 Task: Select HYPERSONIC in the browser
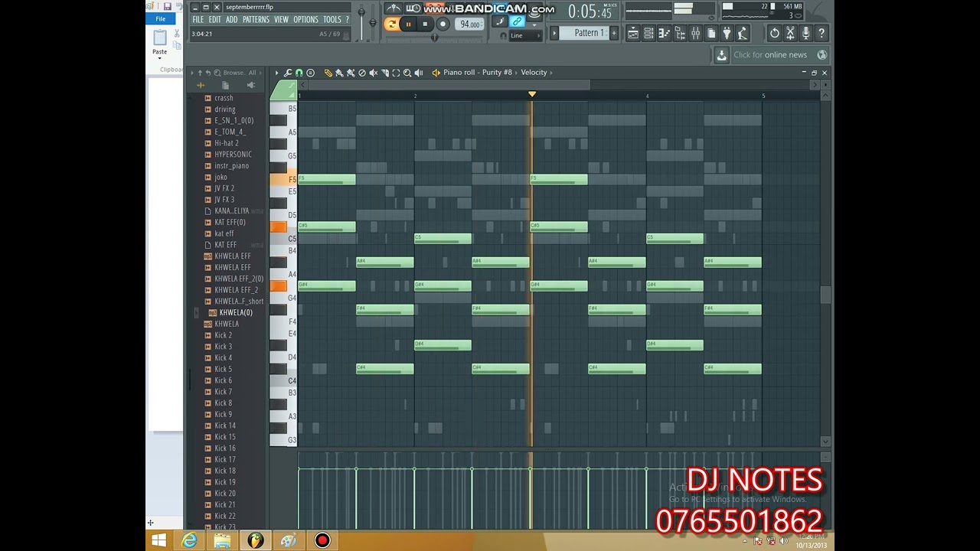pyautogui.click(x=233, y=155)
